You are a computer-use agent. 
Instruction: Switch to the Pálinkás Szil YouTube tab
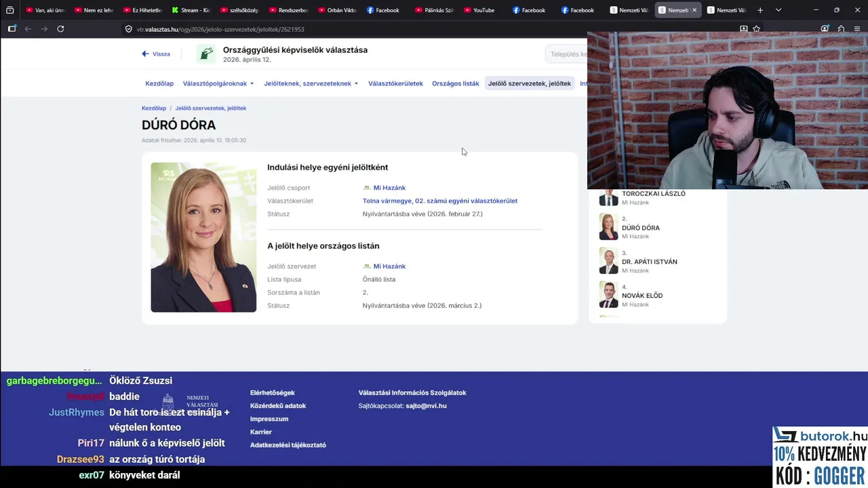pyautogui.click(x=433, y=10)
